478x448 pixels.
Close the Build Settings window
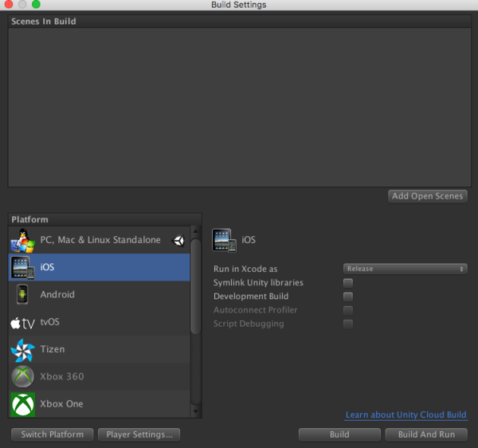[x=9, y=4]
